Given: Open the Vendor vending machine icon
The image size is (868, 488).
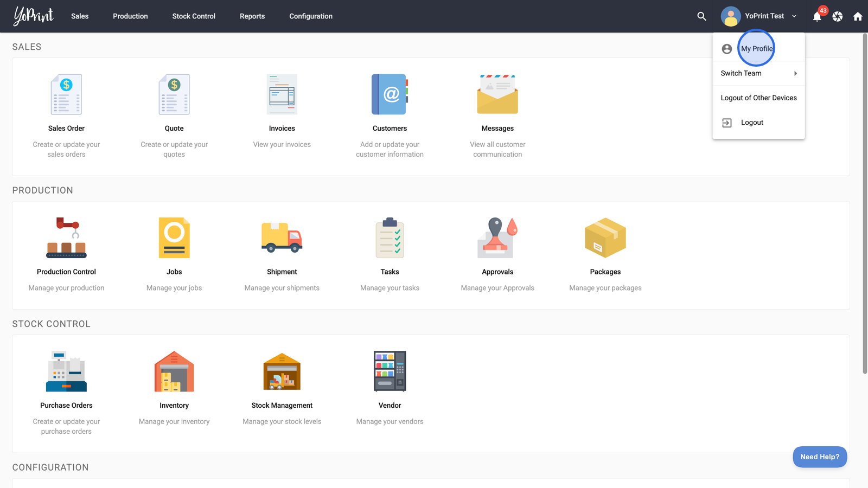Looking at the screenshot, I should point(390,371).
